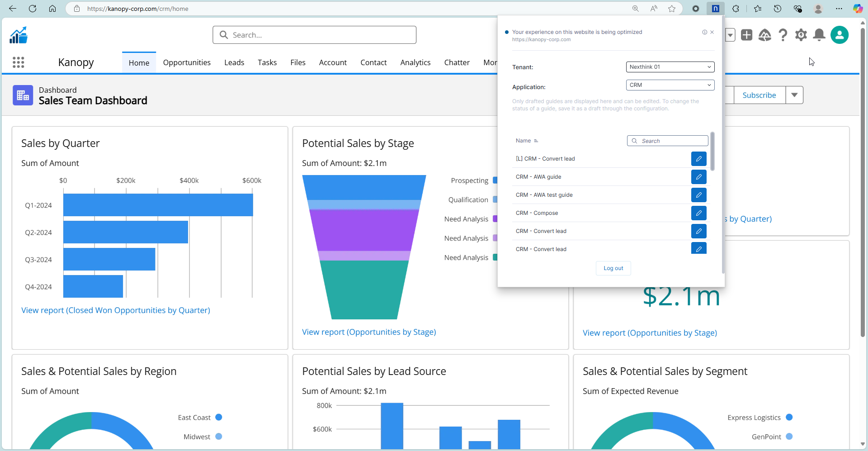Click the guide list scrollbar in popup
Viewport: 868px width, 451px height.
[712, 152]
